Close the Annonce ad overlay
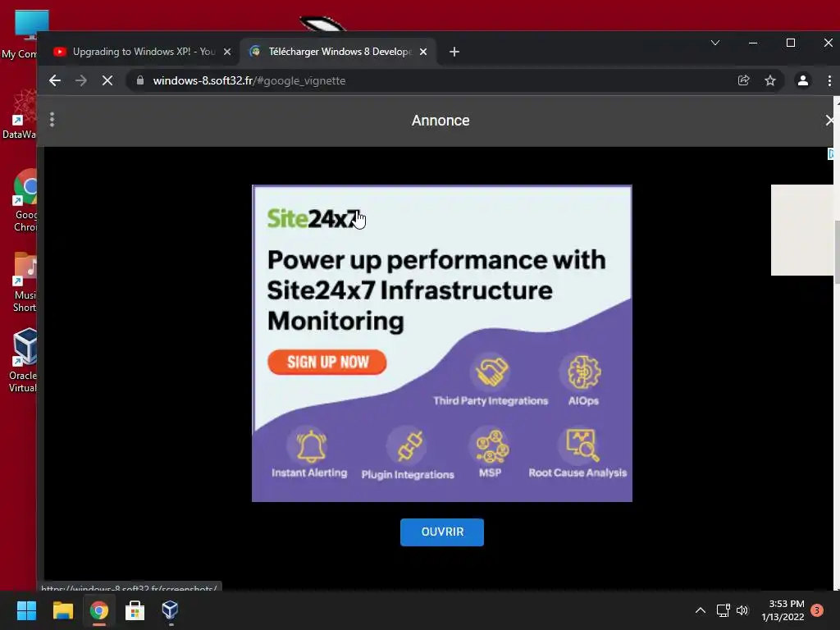Screen dimensions: 840x630 pos(829,120)
